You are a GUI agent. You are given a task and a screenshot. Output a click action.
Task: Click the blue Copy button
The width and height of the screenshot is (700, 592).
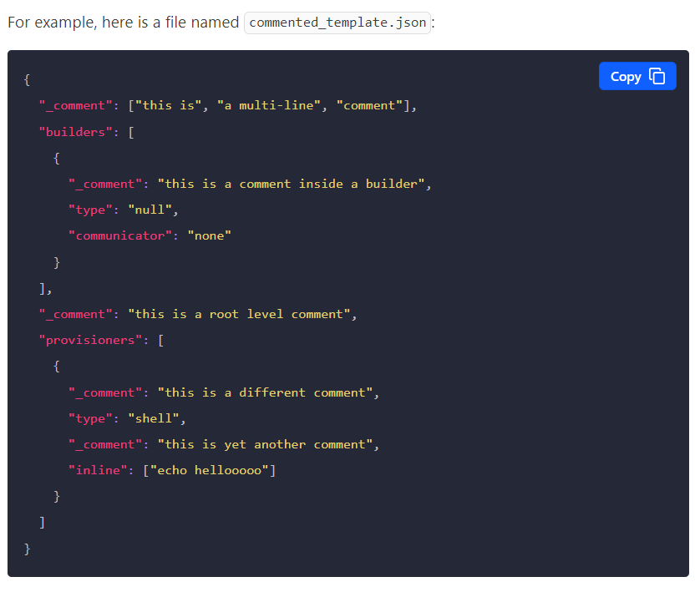637,76
